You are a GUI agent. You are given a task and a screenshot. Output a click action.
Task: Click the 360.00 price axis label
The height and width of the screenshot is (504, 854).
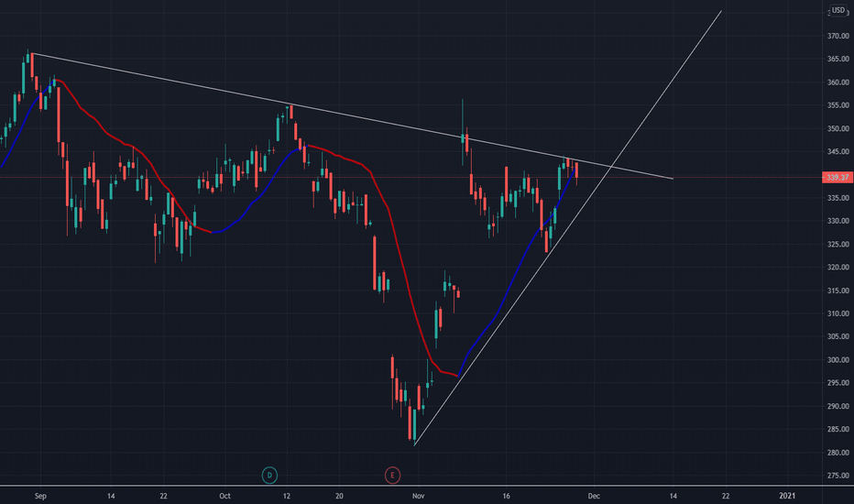pos(838,82)
